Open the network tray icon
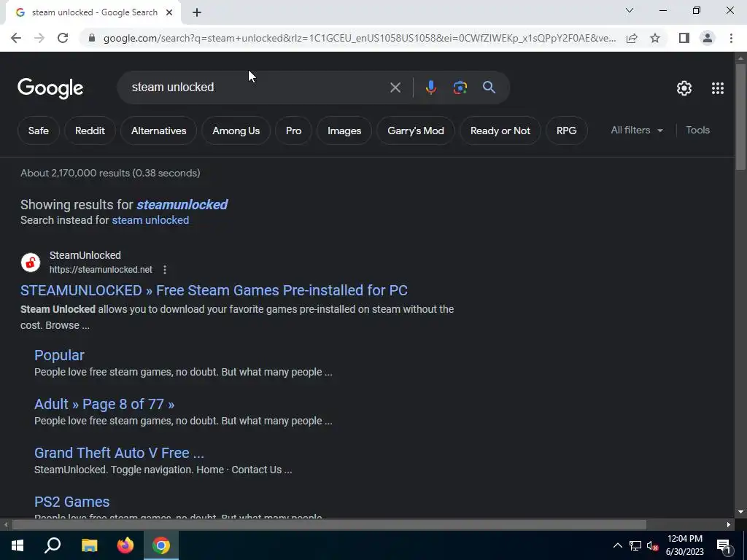Image resolution: width=747 pixels, height=560 pixels. (x=635, y=545)
